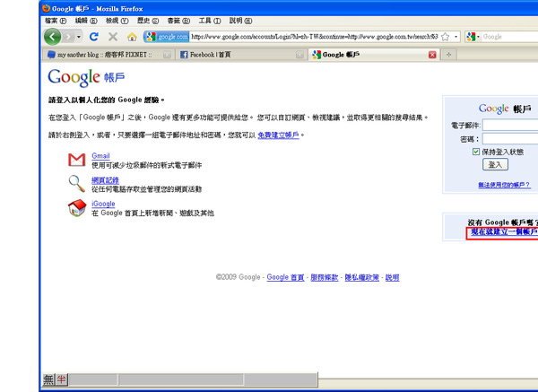Open the address bar history dropdown
This screenshot has width=538, height=392.
[x=456, y=37]
